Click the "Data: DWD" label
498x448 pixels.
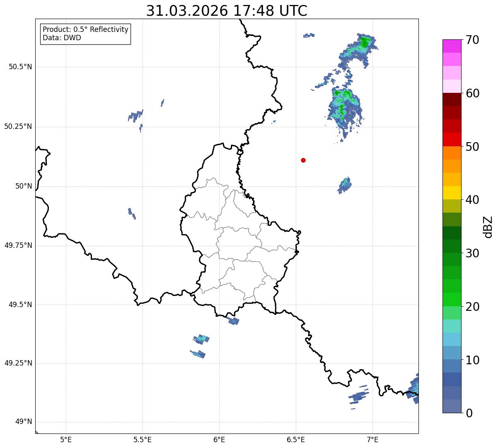[x=62, y=38]
